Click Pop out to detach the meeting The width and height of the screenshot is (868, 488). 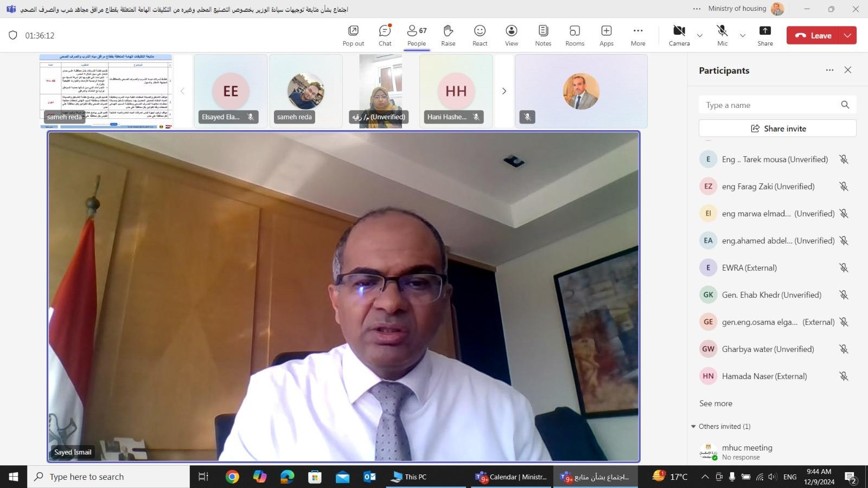click(353, 35)
